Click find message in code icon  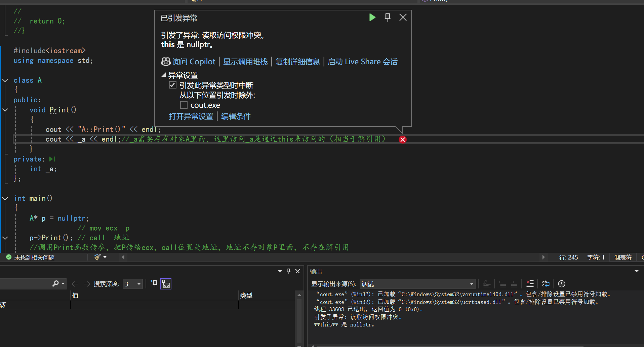[487, 284]
